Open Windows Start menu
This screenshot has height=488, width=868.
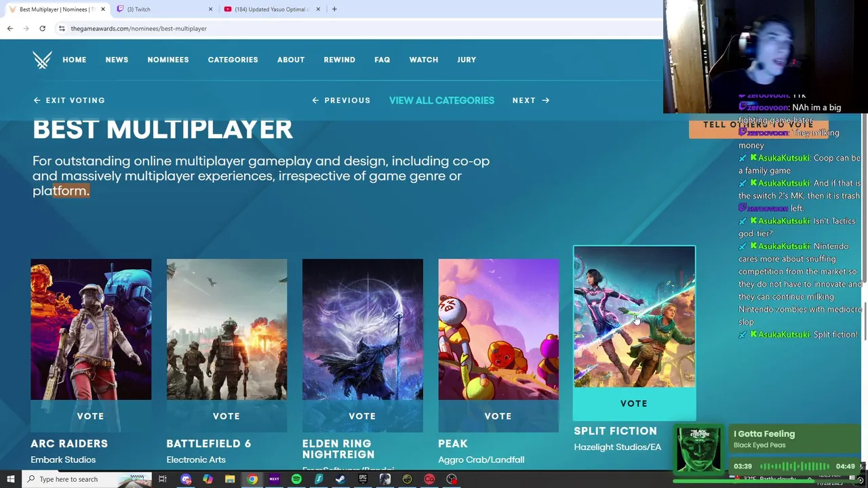[x=10, y=479]
